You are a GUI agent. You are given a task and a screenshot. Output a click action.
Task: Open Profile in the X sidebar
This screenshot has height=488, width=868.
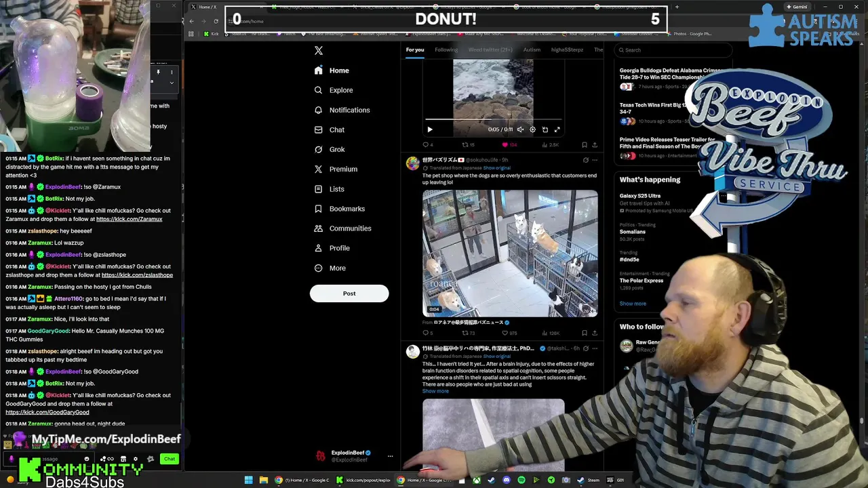332,248
